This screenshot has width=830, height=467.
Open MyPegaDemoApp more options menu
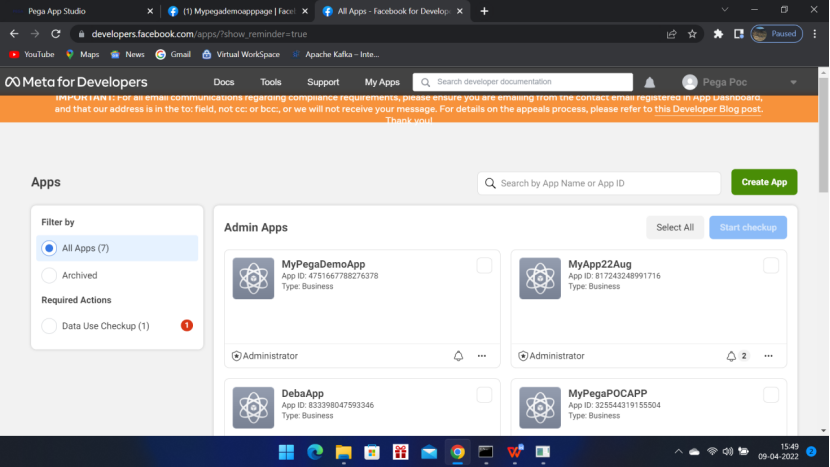coord(482,356)
